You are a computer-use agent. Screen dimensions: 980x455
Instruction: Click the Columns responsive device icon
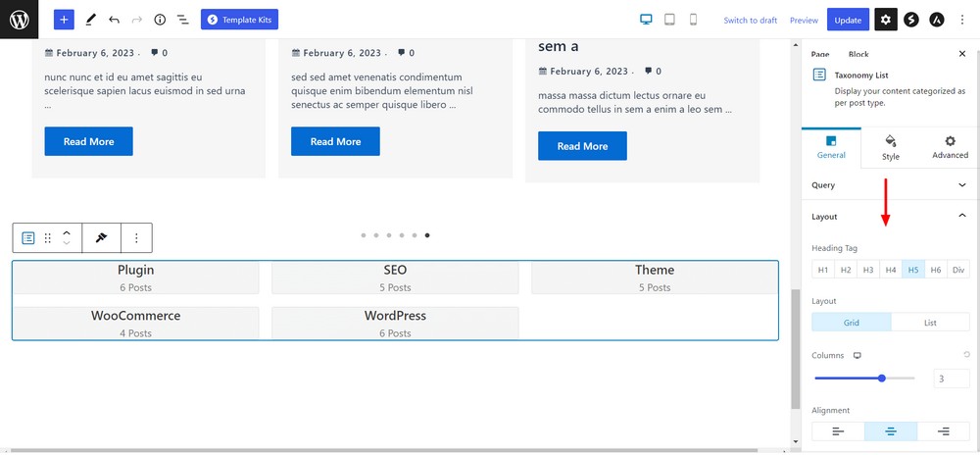click(857, 356)
